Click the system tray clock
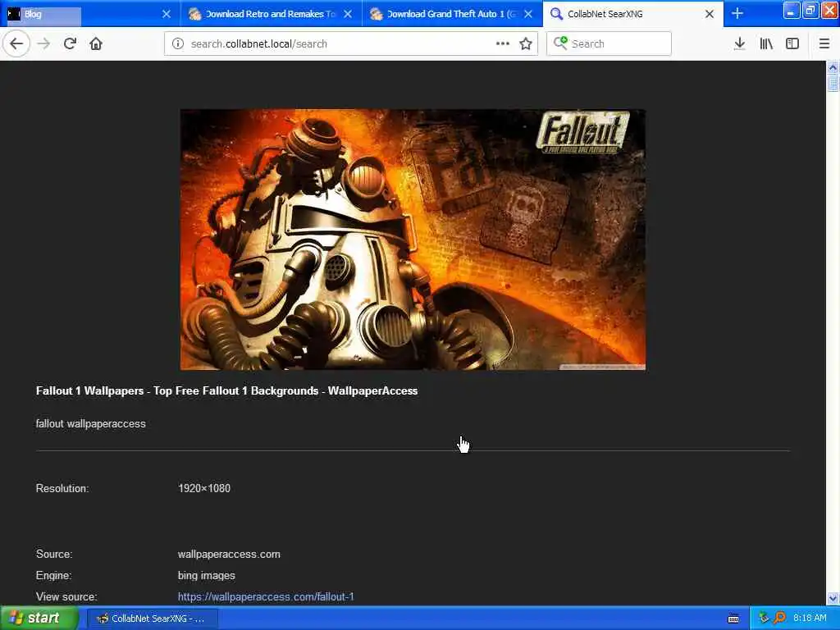 tap(810, 619)
